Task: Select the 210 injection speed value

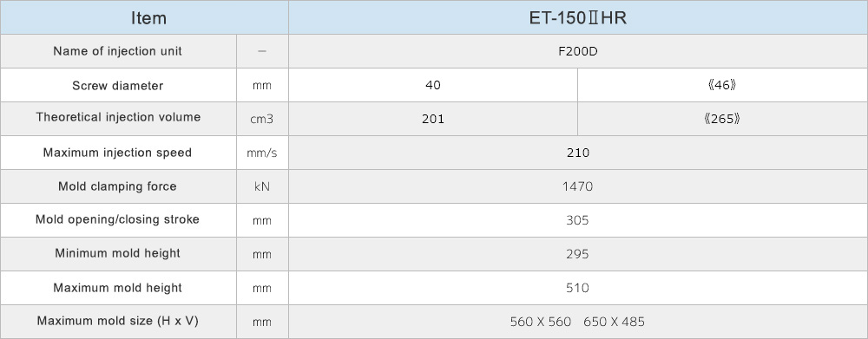Action: tap(578, 153)
